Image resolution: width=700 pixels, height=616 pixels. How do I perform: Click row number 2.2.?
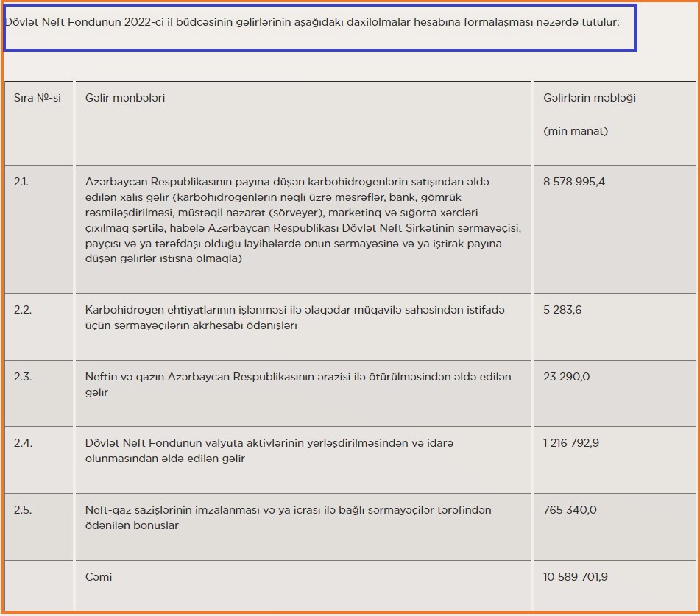coord(22,310)
